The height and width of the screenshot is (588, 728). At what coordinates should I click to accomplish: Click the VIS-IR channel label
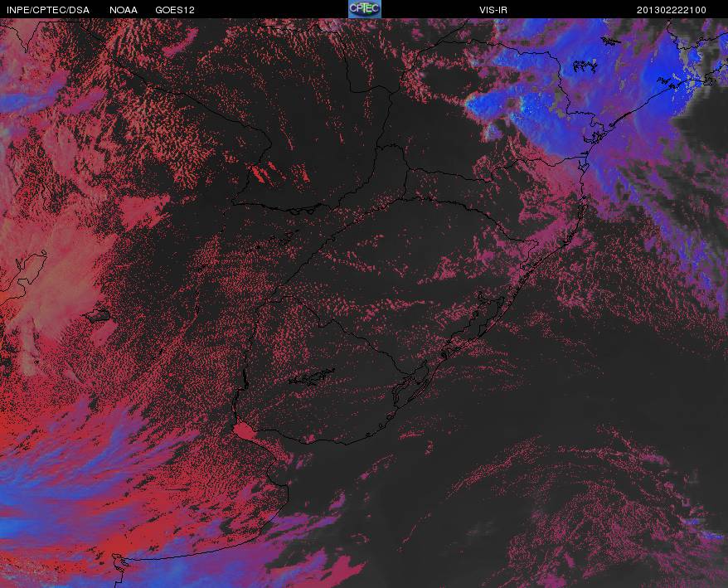click(x=493, y=10)
